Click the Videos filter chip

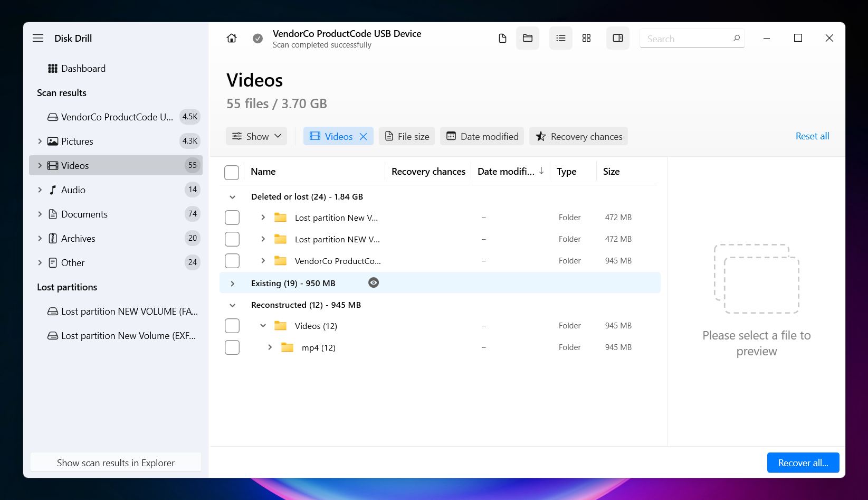[338, 136]
